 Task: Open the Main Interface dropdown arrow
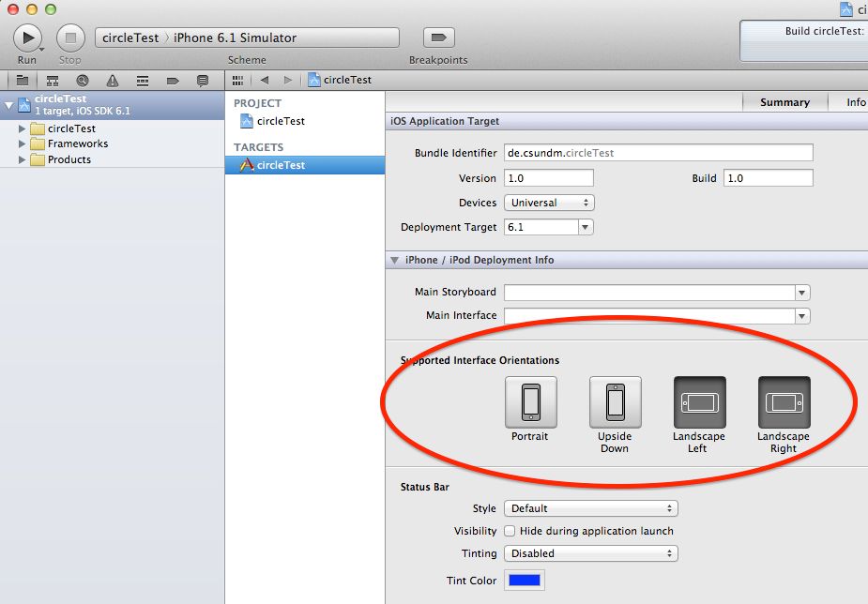click(x=802, y=316)
